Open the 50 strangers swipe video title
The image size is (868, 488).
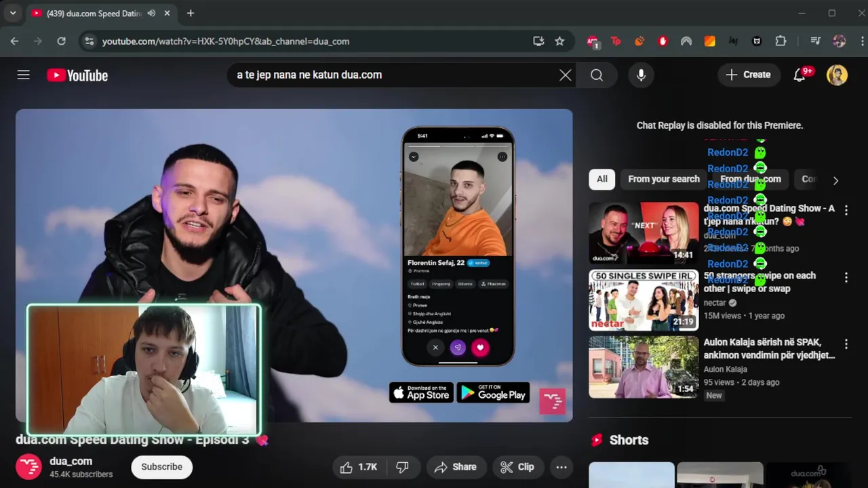[759, 282]
